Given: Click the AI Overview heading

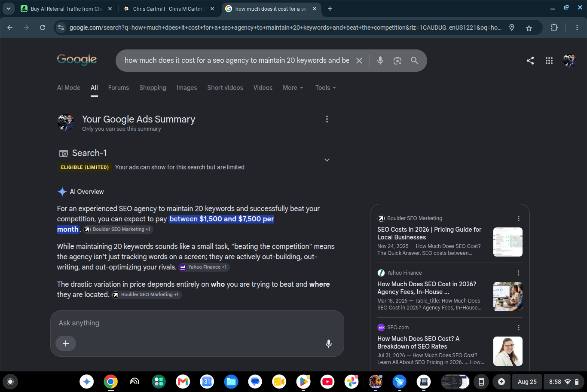Looking at the screenshot, I should (87, 192).
